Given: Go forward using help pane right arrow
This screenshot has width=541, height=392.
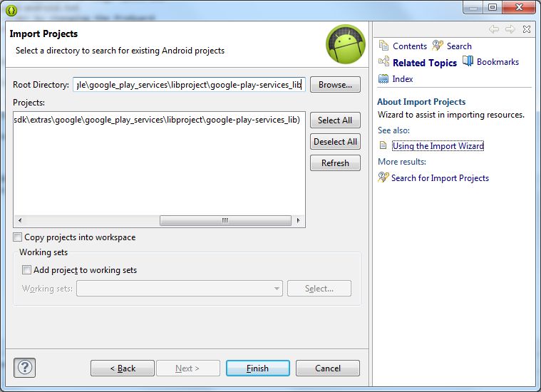Looking at the screenshot, I should tap(510, 29).
